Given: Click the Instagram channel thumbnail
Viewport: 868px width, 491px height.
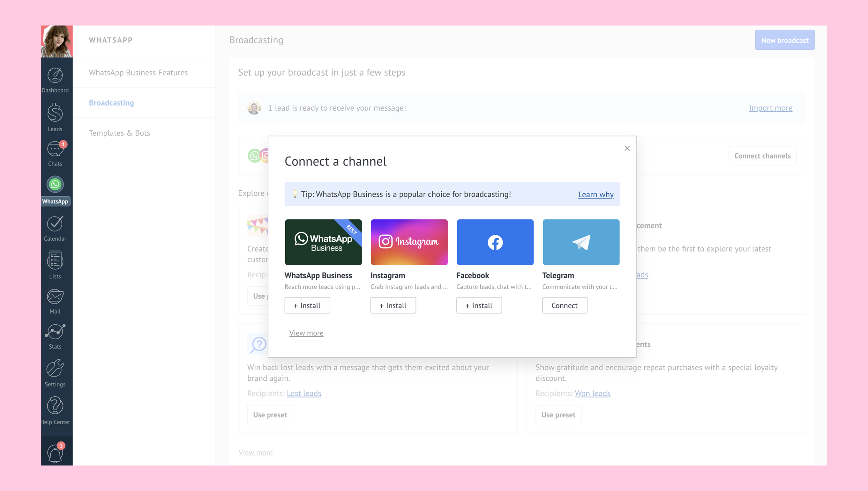Looking at the screenshot, I should tap(409, 242).
